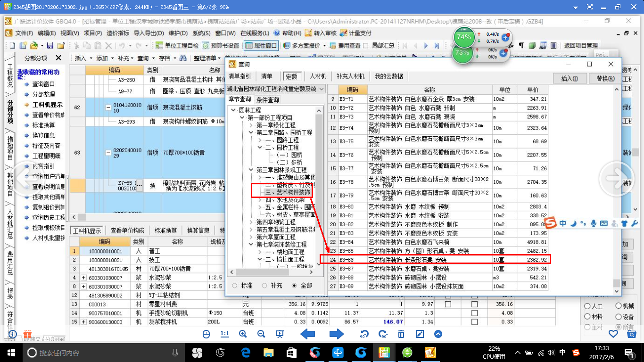Select 三、艺术构件装饰 tree item

tap(288, 192)
